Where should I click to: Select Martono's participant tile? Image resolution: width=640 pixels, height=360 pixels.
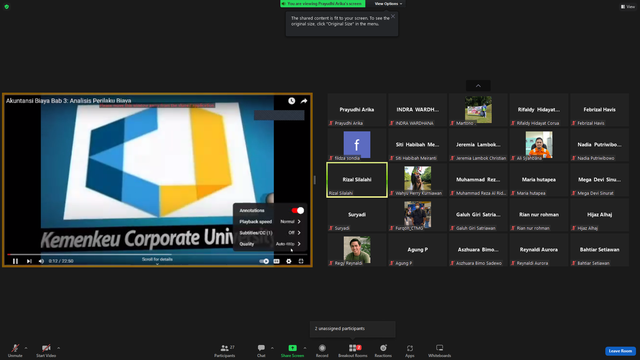pos(478,110)
